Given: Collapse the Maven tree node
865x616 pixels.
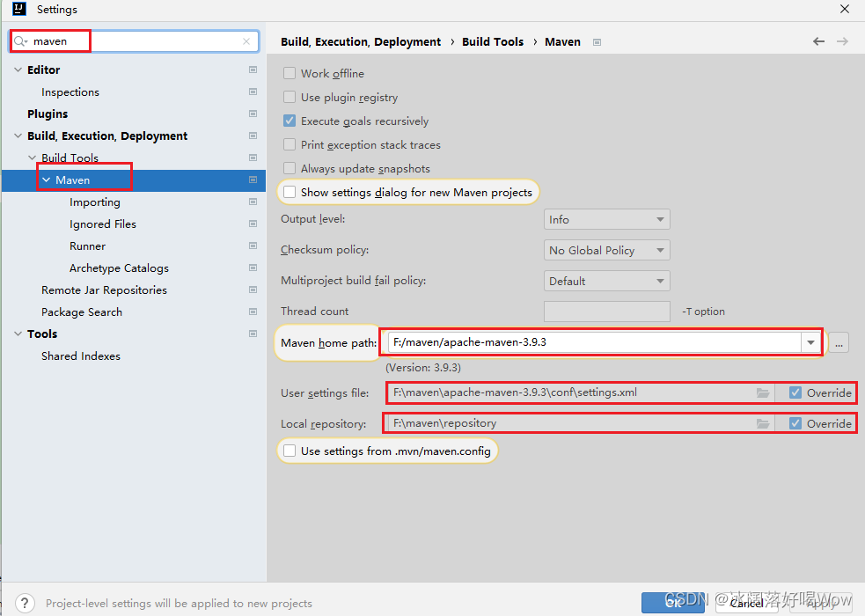Looking at the screenshot, I should click(47, 180).
